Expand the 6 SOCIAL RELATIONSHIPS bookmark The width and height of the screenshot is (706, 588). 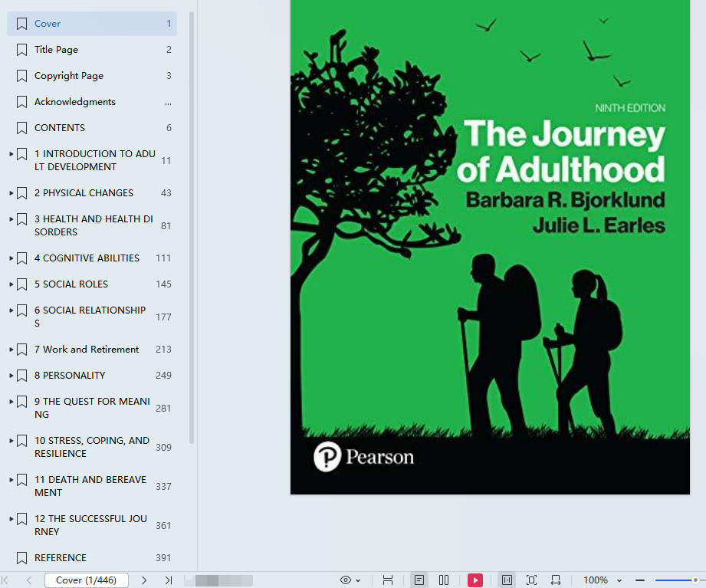pos(11,310)
